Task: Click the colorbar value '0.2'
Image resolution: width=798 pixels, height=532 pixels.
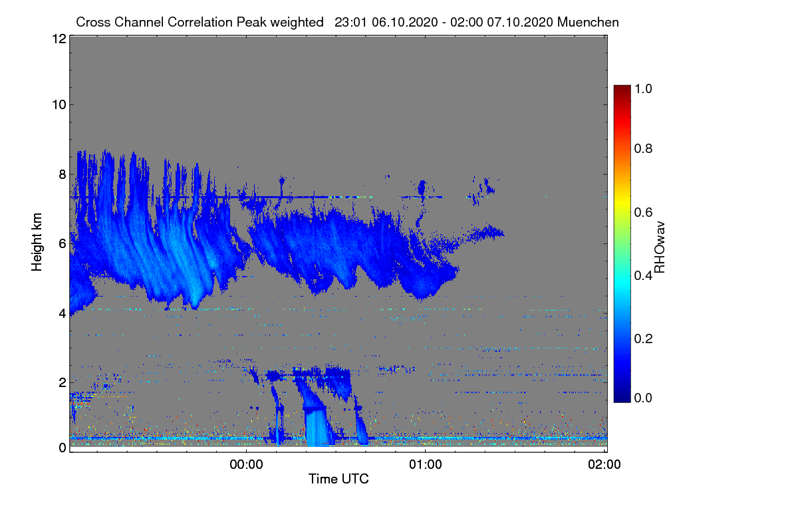Action: coord(644,338)
